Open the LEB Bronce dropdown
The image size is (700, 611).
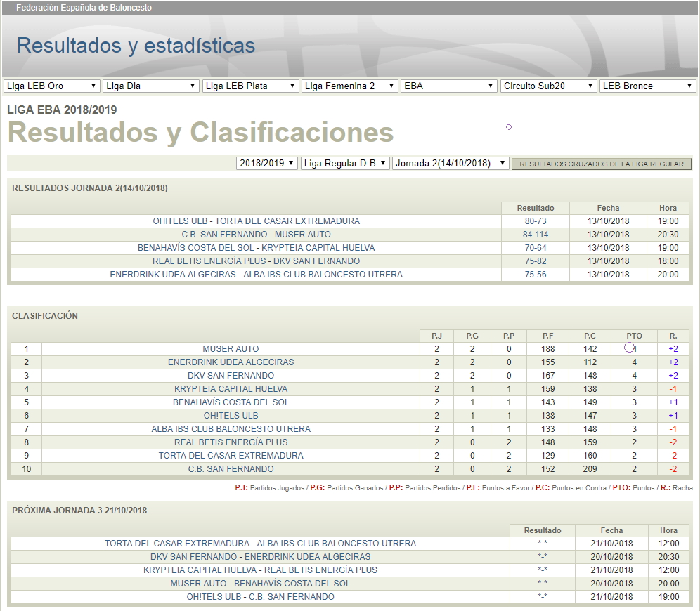point(648,86)
